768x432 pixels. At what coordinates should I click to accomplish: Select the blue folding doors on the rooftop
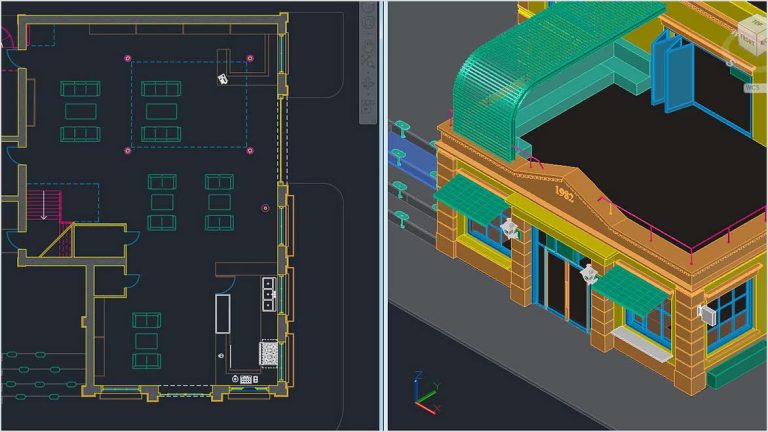tap(672, 71)
